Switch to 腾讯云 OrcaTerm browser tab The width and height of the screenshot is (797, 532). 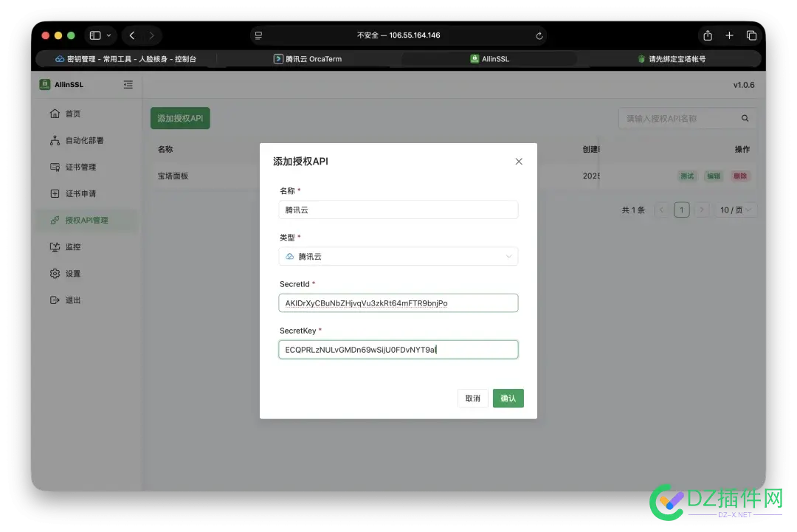click(x=308, y=59)
